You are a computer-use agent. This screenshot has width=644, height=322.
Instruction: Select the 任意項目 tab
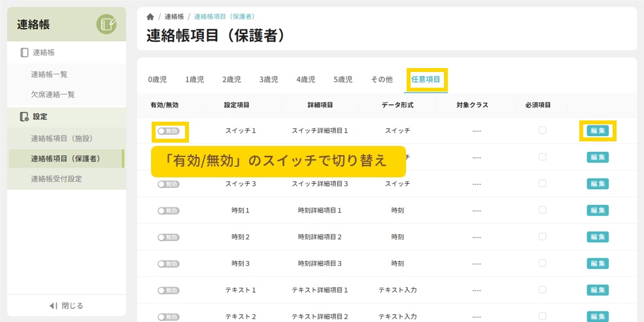point(426,80)
